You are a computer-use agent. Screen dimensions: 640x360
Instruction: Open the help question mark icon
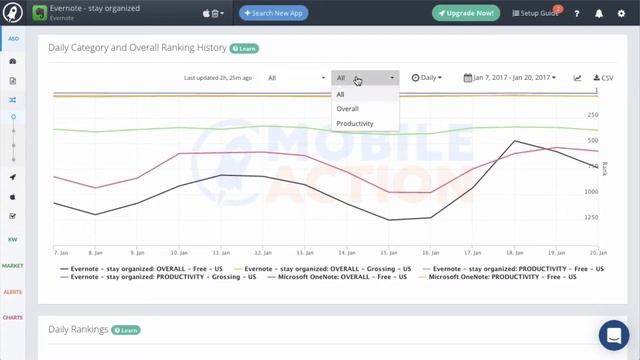pos(577,13)
